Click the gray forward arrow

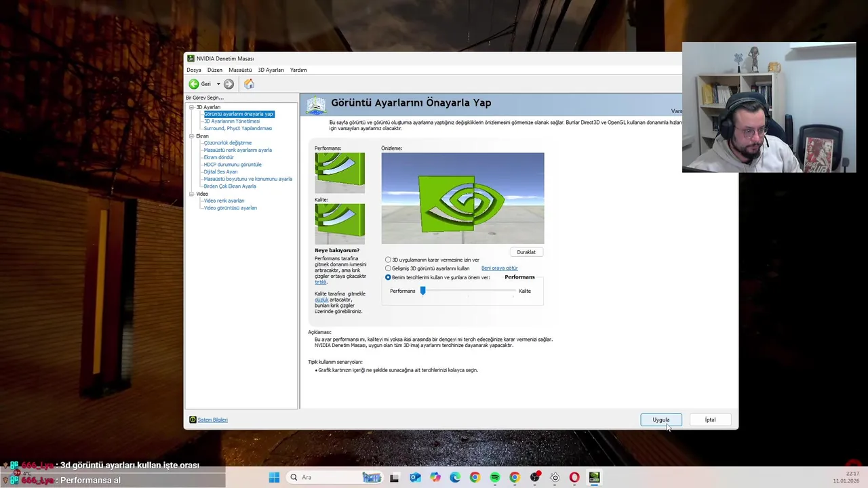click(x=229, y=84)
